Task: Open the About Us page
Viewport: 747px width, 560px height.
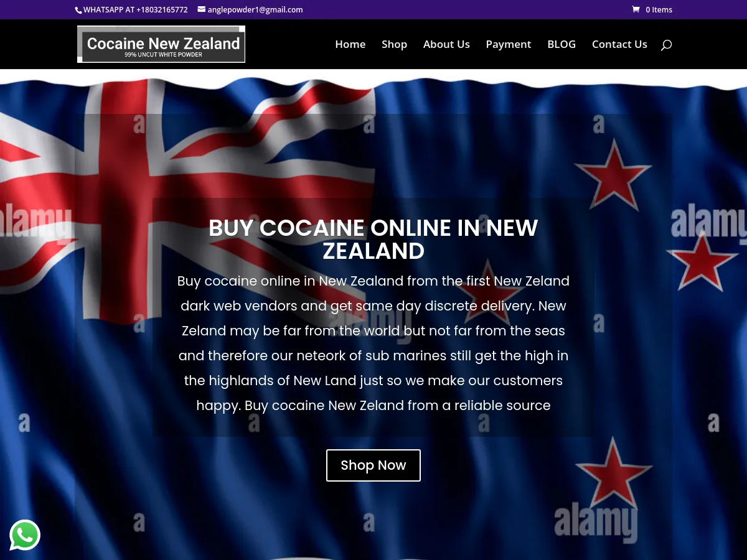Action: (x=446, y=44)
